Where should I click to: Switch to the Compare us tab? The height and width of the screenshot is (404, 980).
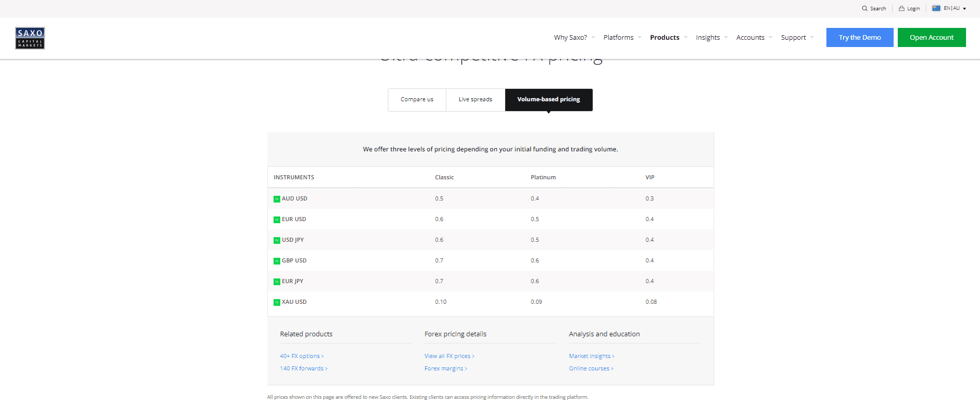pos(417,100)
